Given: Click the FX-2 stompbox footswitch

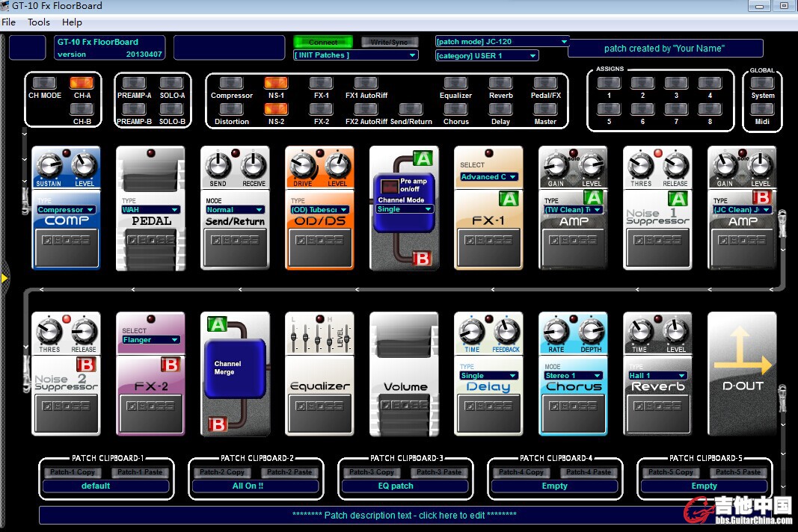Looking at the screenshot, I should (150, 413).
